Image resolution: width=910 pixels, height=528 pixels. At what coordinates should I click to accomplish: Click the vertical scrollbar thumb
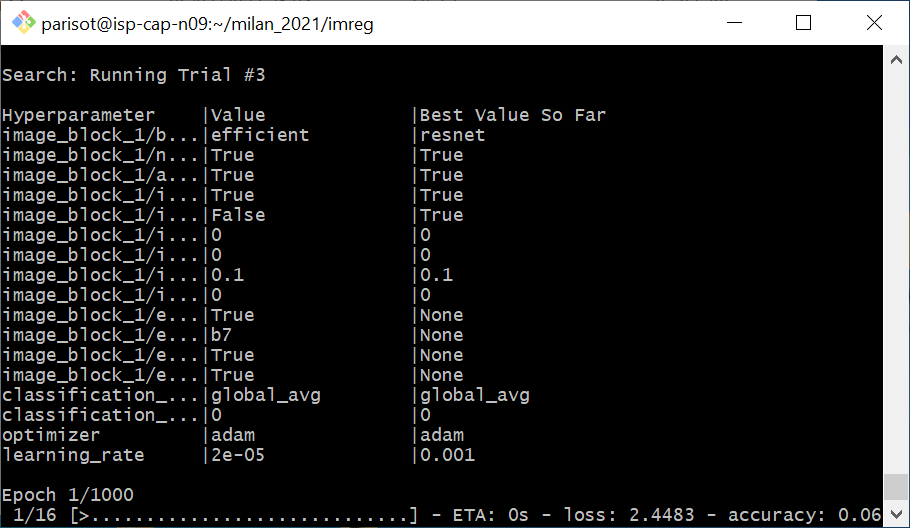896,486
